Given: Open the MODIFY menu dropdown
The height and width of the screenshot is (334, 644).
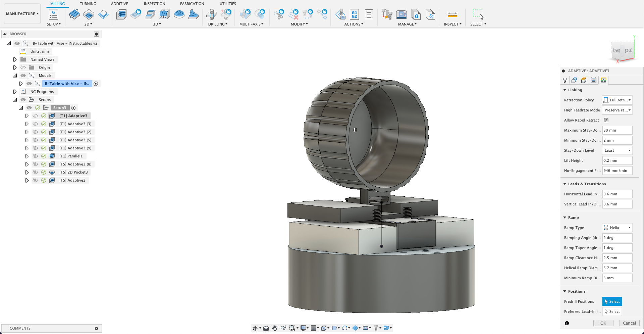Looking at the screenshot, I should click(x=299, y=24).
